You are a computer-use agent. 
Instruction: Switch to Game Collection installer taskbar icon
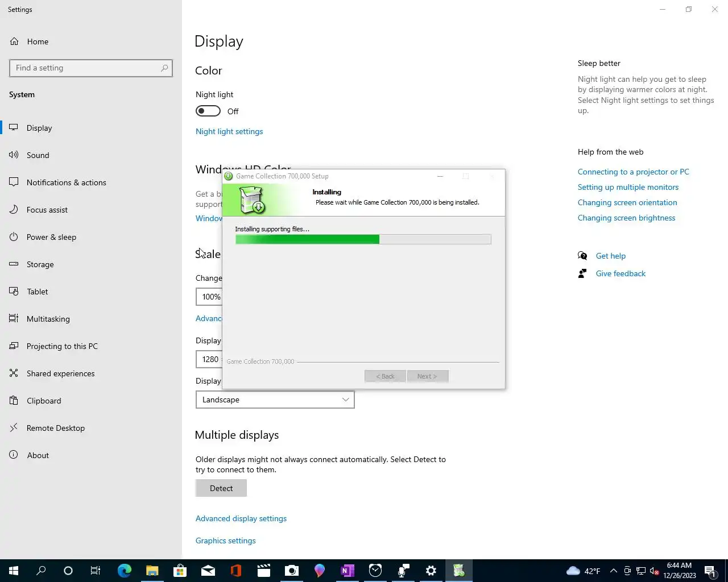coord(459,571)
